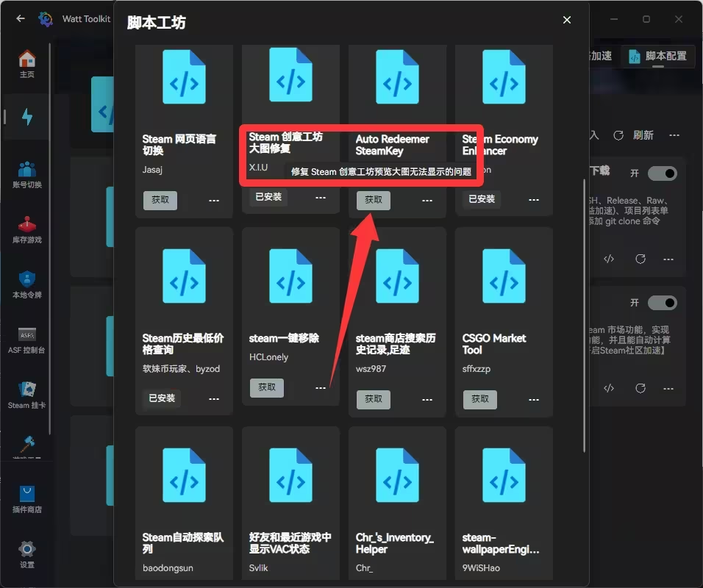The image size is (703, 588).
Task: Click the Watt Toolkit logo icon
Action: pos(46,19)
